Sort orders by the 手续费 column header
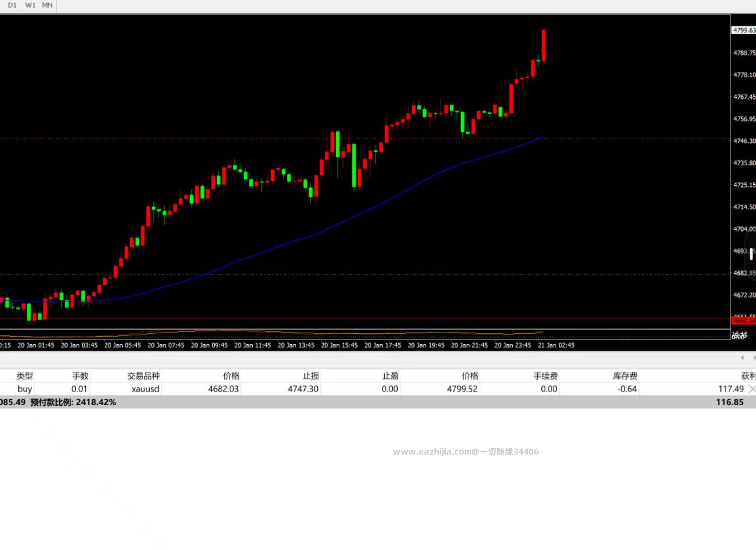This screenshot has width=756, height=550. coord(546,376)
